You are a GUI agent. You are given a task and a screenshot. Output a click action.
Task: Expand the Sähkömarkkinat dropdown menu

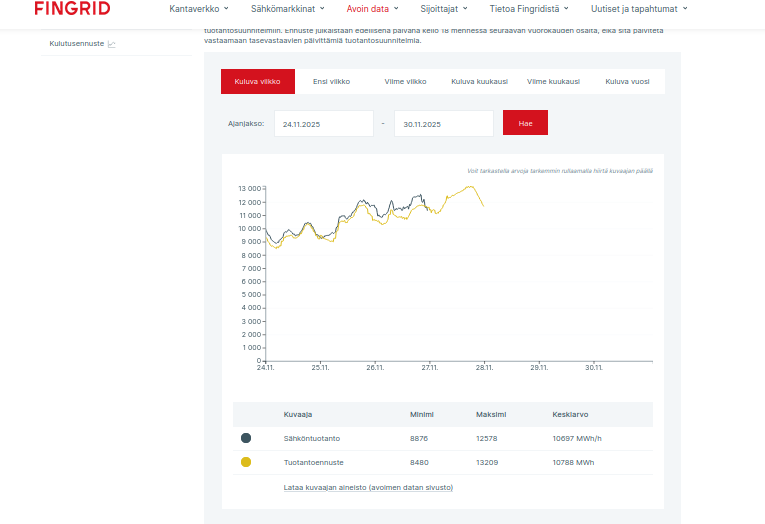[287, 9]
